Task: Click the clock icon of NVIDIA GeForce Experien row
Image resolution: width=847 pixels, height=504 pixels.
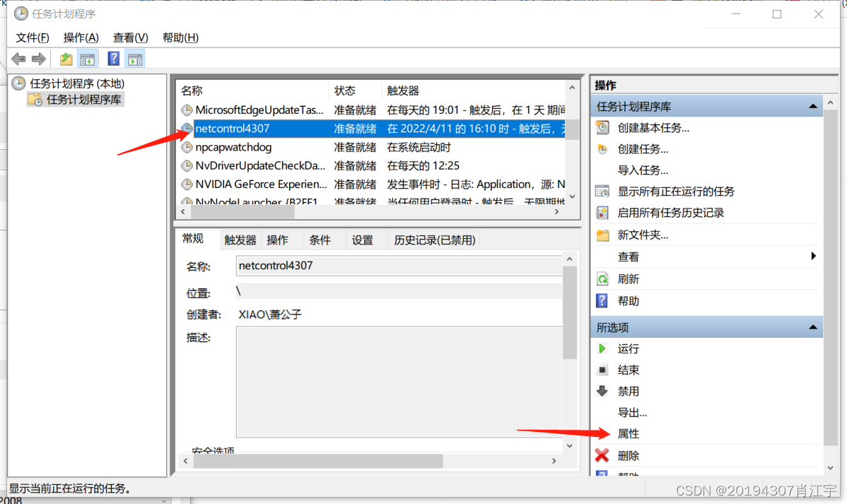Action: click(187, 184)
